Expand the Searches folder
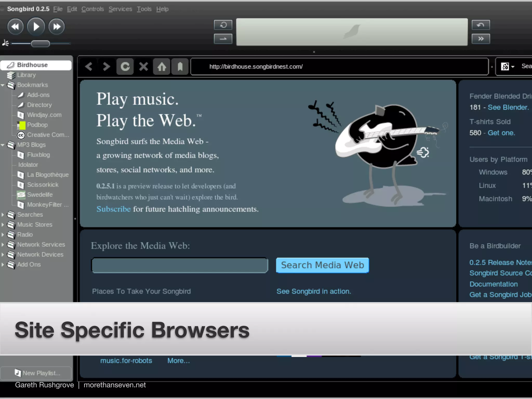The height and width of the screenshot is (399, 532). click(x=3, y=215)
